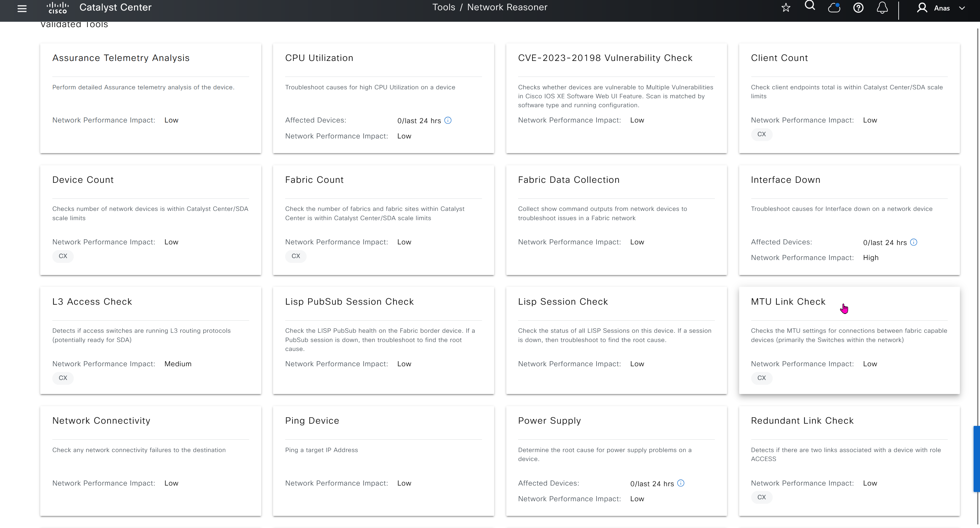Click the Tools breadcrumb link

pyautogui.click(x=444, y=7)
